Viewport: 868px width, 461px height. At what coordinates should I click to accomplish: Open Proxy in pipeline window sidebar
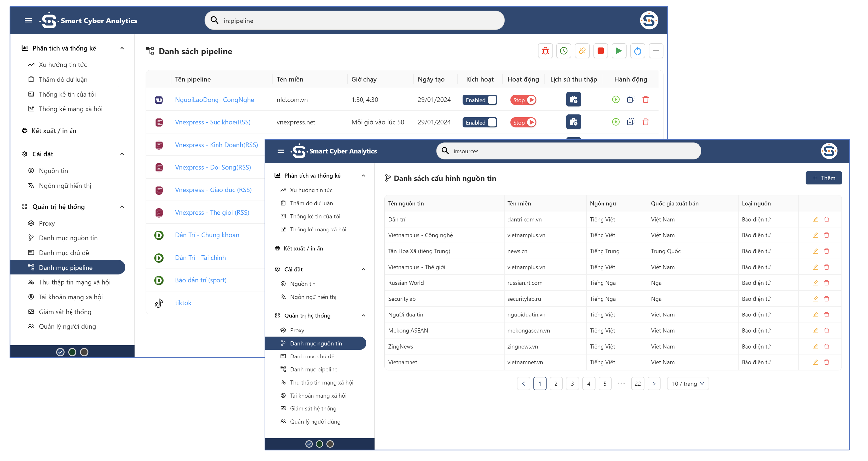pyautogui.click(x=46, y=224)
